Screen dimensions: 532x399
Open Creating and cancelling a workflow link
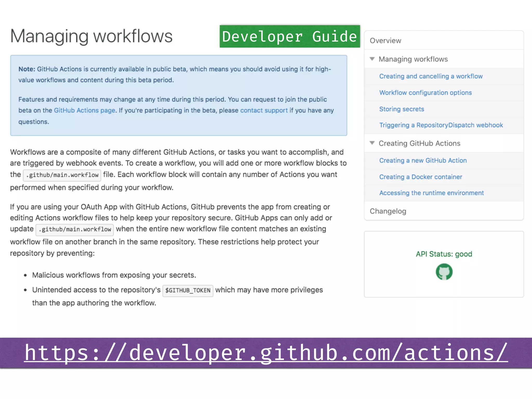(x=431, y=76)
